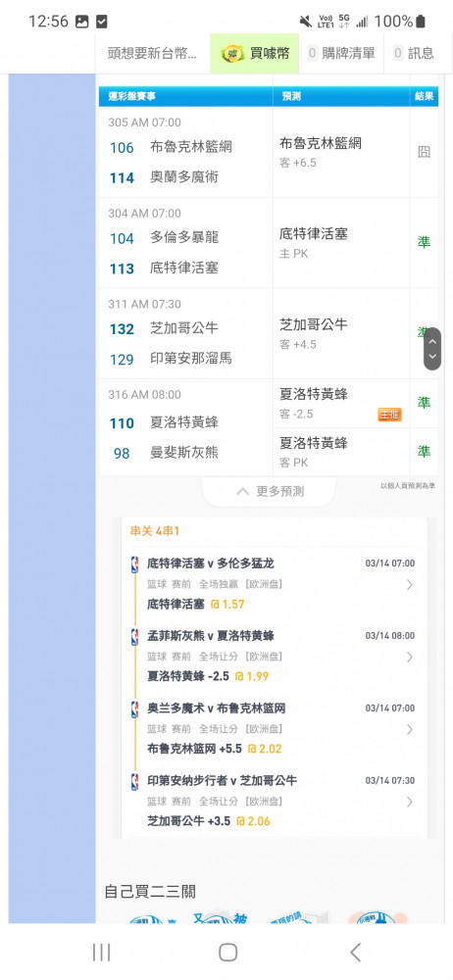Select team 印第安那溜馬
This screenshot has width=453, height=980.
tap(191, 359)
